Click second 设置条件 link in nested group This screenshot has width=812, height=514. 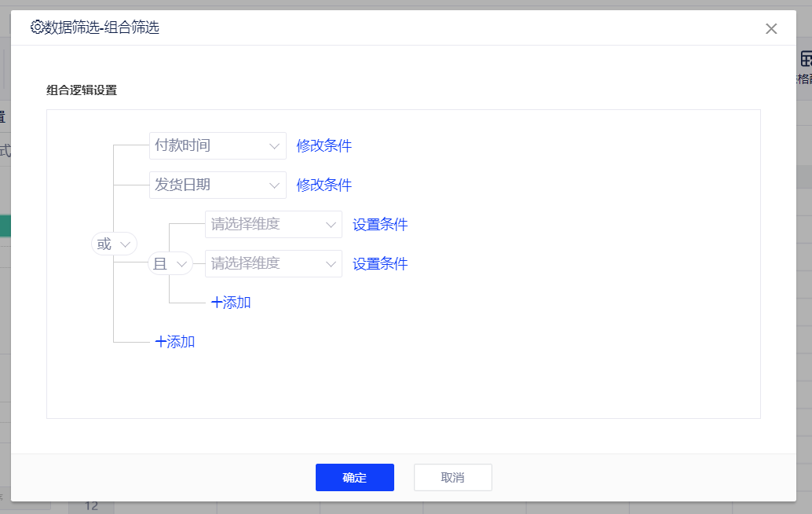pyautogui.click(x=380, y=264)
